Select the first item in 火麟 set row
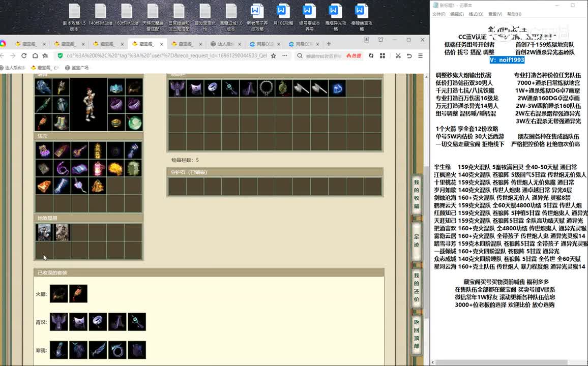Screen dimensions: 588x366 [59, 294]
